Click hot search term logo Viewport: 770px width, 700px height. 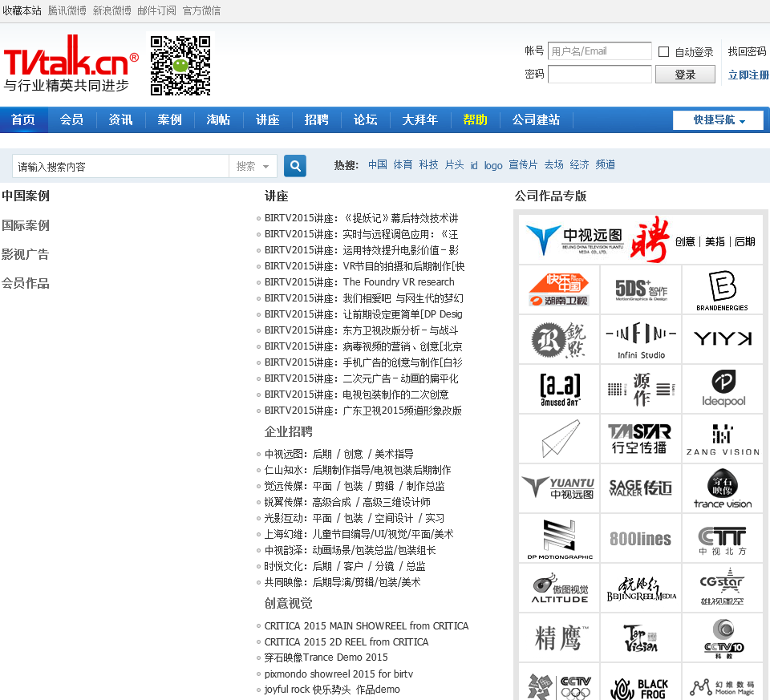493,165
